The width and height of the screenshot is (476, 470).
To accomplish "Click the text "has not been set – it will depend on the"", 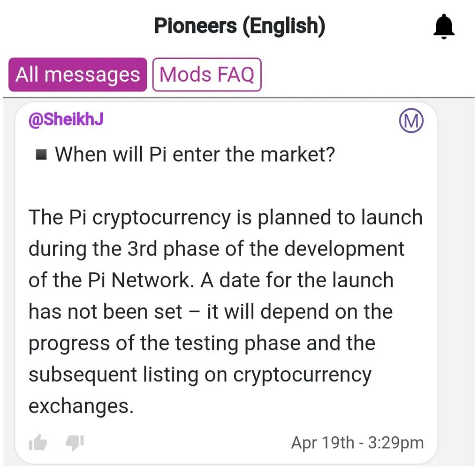I will 211,312.
